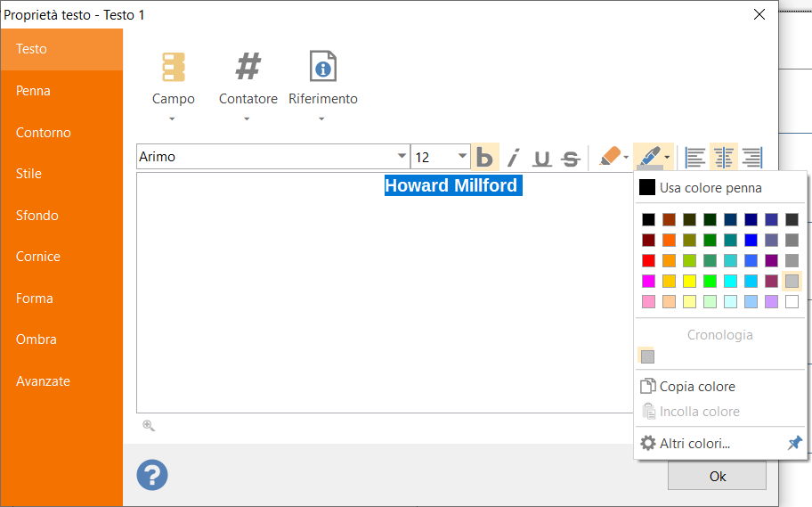Image resolution: width=812 pixels, height=507 pixels.
Task: Pick the black swatch in color grid
Action: [x=648, y=219]
